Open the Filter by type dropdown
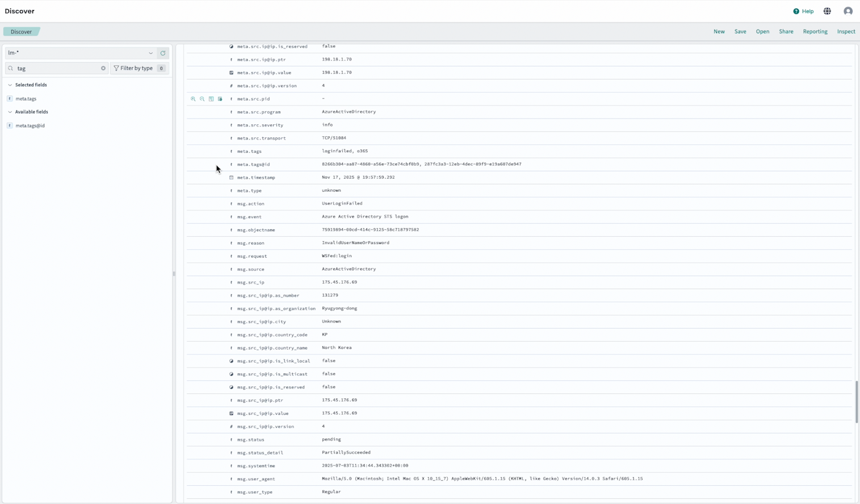The height and width of the screenshot is (504, 860). coord(139,68)
